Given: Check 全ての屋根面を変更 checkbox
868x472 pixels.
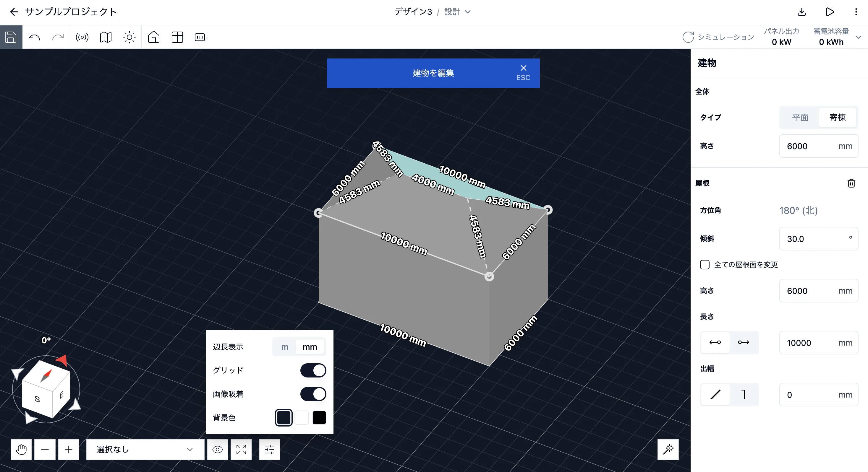Looking at the screenshot, I should [x=705, y=265].
